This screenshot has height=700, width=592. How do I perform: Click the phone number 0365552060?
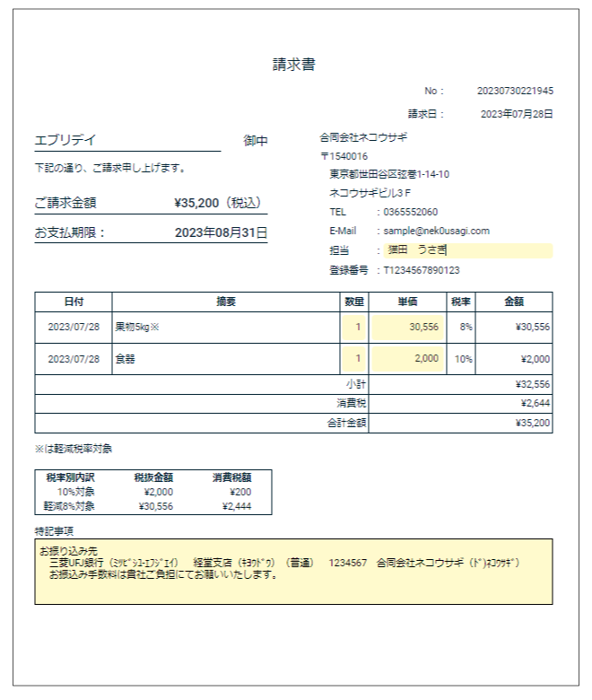(411, 212)
